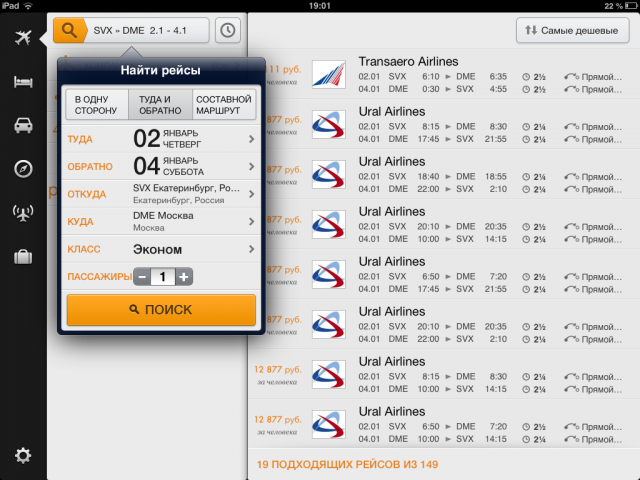Tap DME Москва destination text
The image size is (640, 480).
pos(163,216)
